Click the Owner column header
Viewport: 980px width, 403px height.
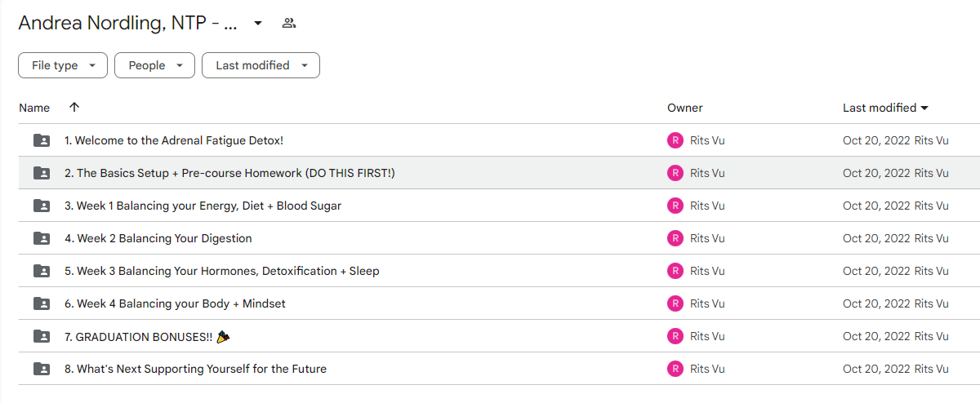coord(685,108)
